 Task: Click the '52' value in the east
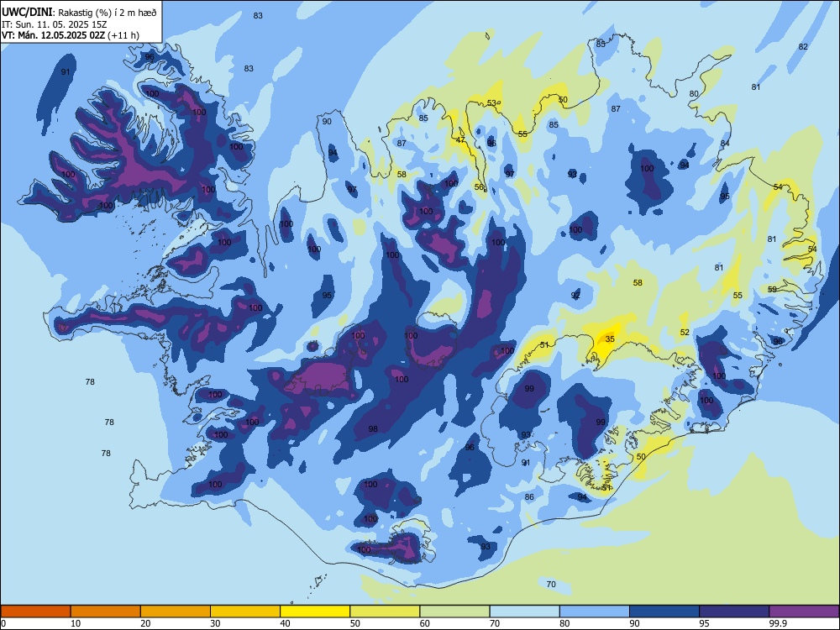pos(685,332)
